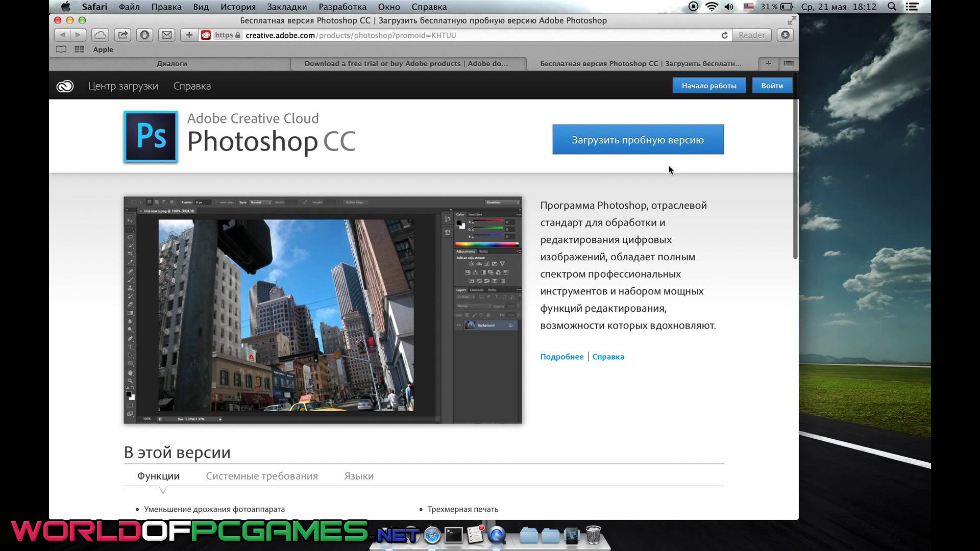980x551 pixels.
Task: Open the US flag input source menu
Action: pos(748,7)
